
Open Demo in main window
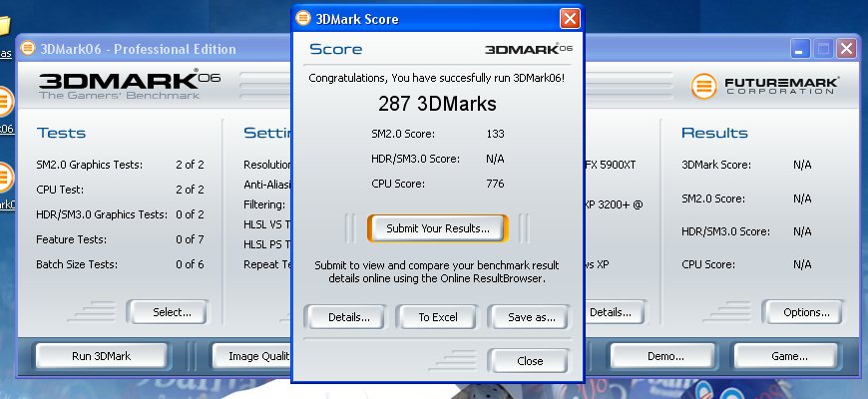pyautogui.click(x=665, y=356)
